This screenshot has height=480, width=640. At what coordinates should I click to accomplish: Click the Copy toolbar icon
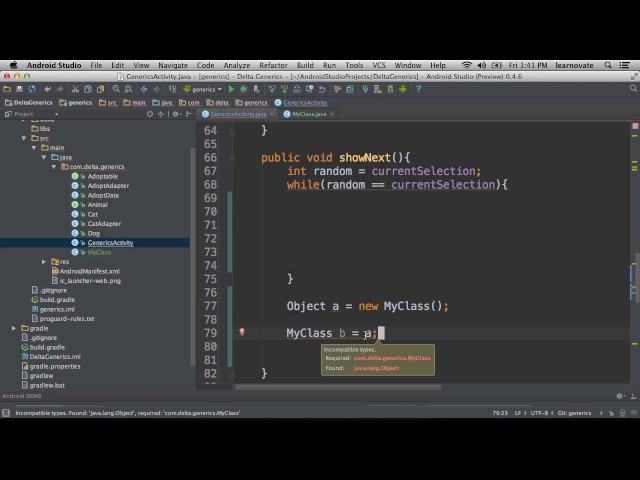point(88,89)
